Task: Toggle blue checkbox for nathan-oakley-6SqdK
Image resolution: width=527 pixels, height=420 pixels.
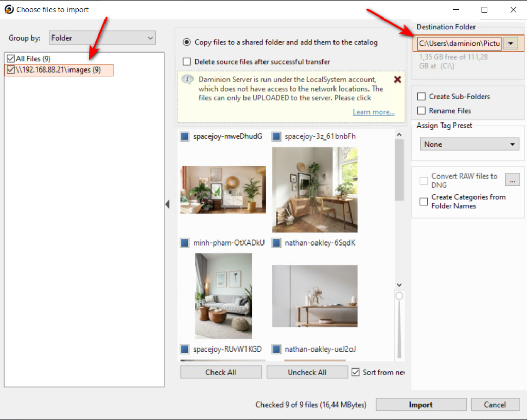Action: tap(276, 242)
